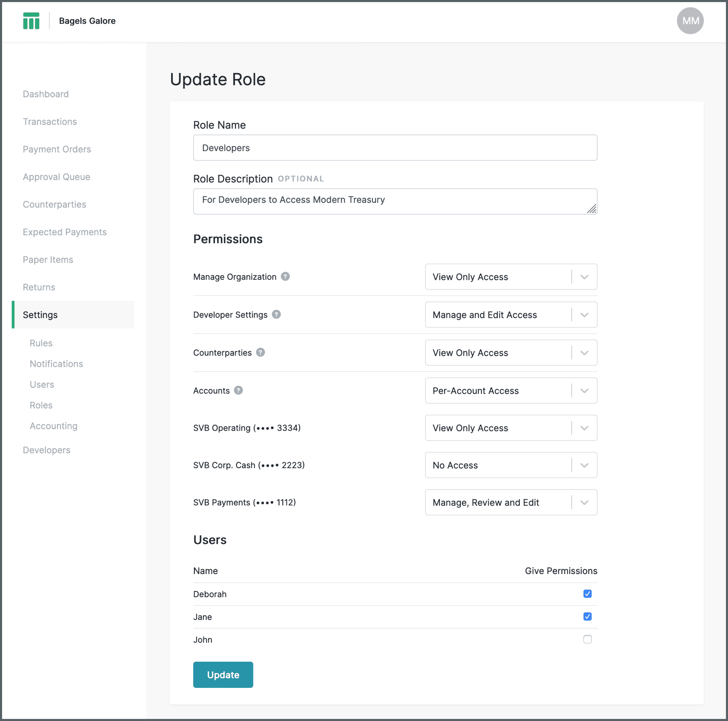728x721 pixels.
Task: Open Roles under Settings submenu
Action: tap(41, 405)
